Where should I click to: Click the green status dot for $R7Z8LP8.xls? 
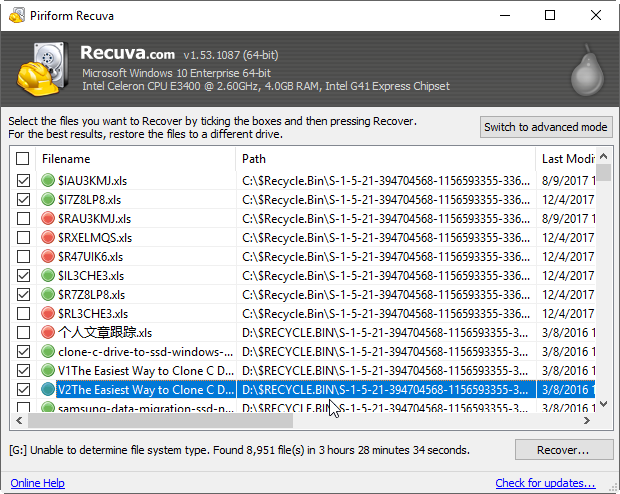[x=48, y=294]
